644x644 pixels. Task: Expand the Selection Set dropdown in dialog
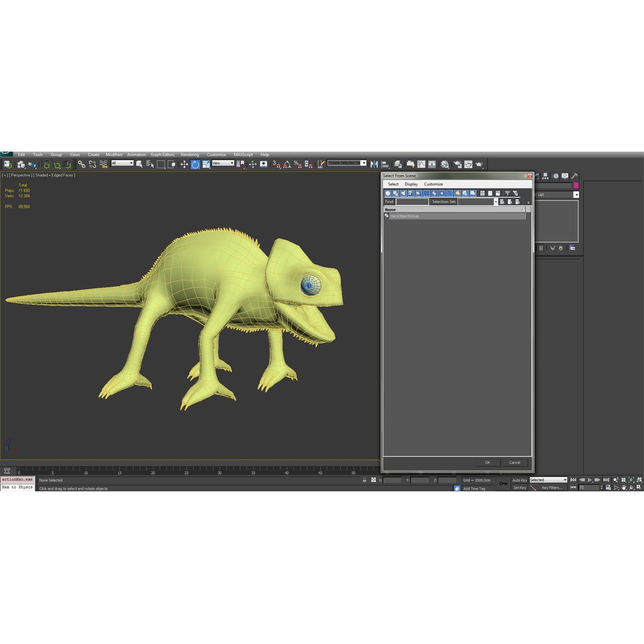coord(496,202)
